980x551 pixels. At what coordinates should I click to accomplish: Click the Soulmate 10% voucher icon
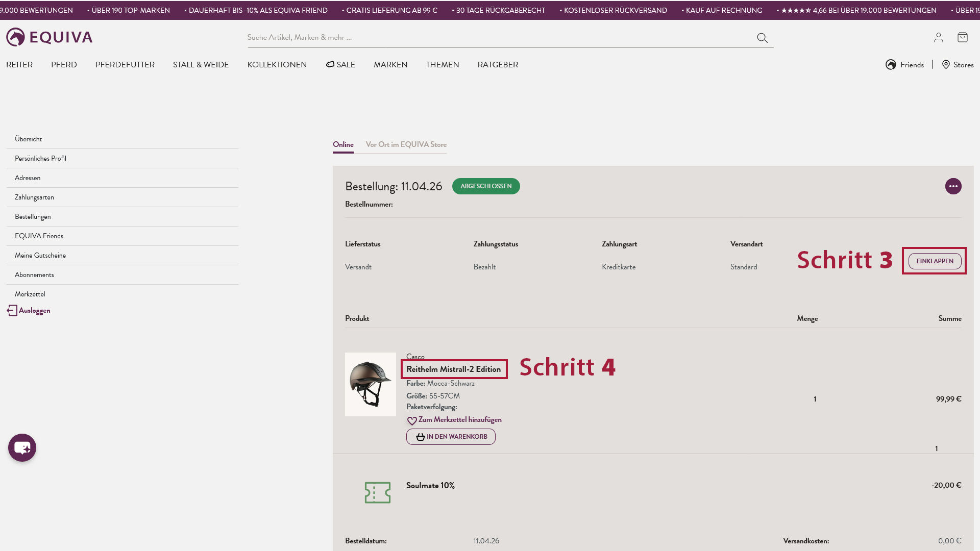click(378, 493)
